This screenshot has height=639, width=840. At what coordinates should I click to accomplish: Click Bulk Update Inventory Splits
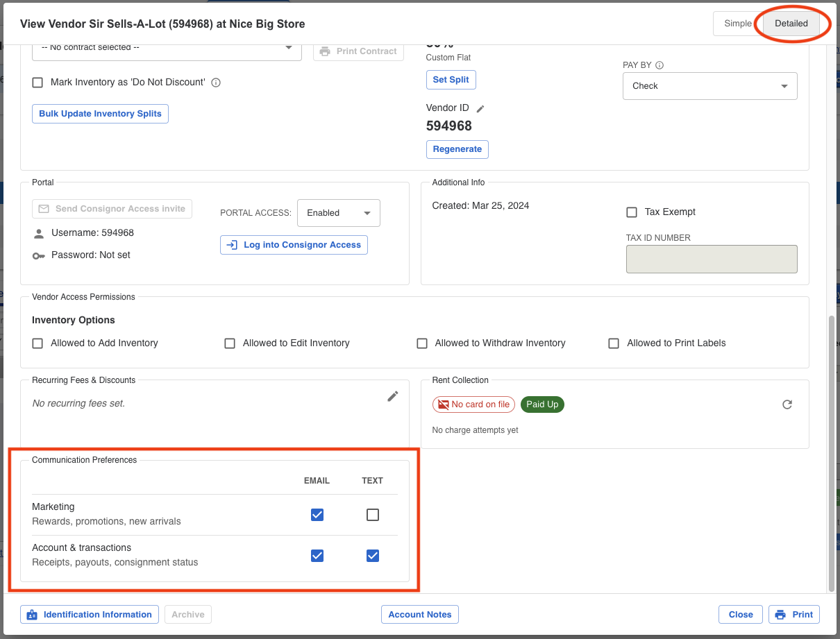pyautogui.click(x=100, y=114)
